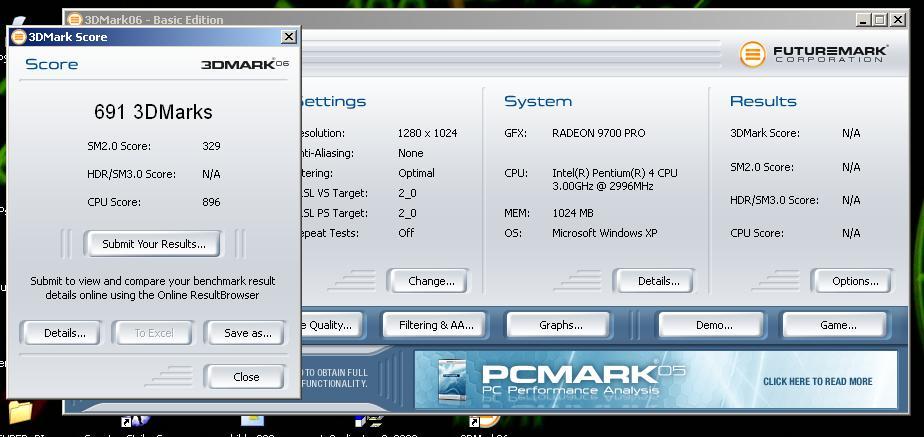Image resolution: width=924 pixels, height=437 pixels.
Task: Click the Repeat Tests value Off
Action: click(x=406, y=233)
